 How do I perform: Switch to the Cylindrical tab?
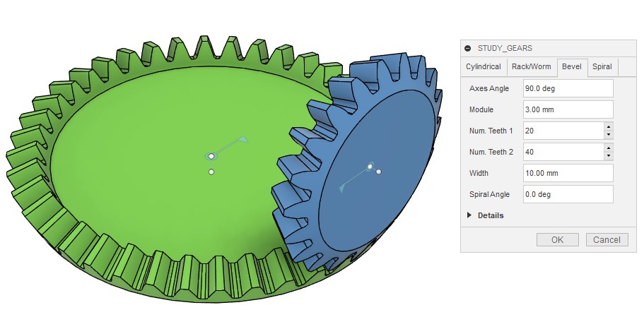pos(484,67)
